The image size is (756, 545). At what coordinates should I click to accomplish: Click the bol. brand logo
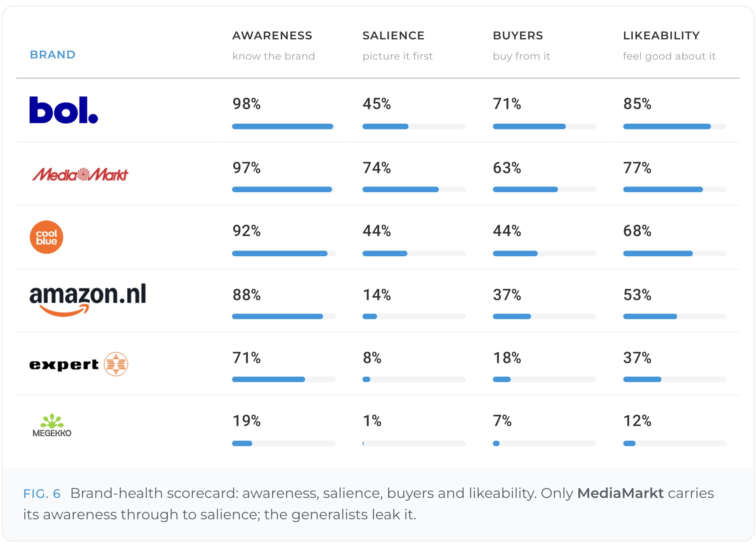pos(64,110)
